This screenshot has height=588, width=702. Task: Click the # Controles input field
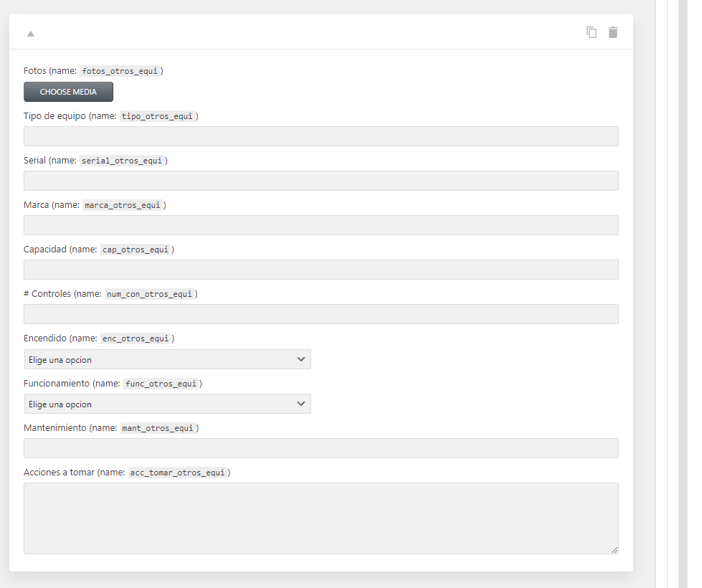(321, 313)
